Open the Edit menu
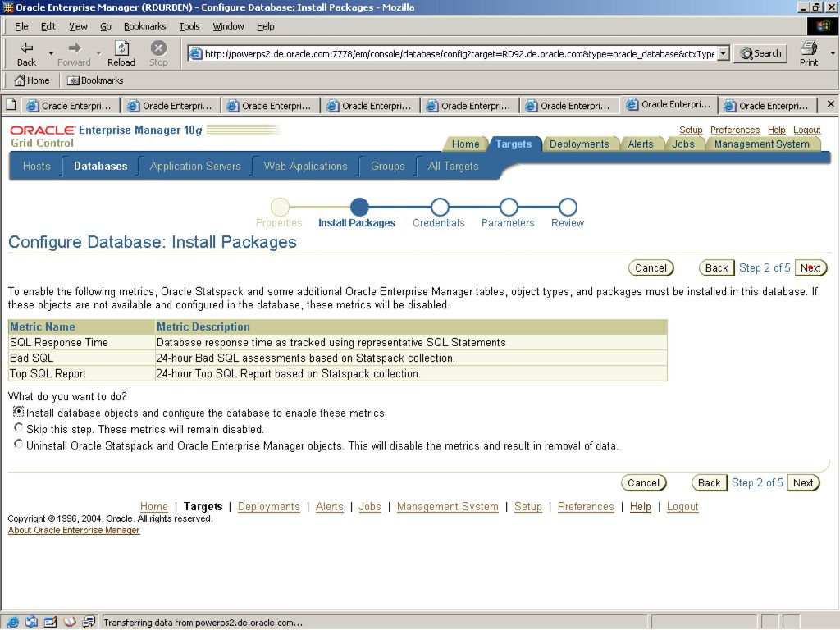Viewport: 840px width, 630px height. pos(48,26)
